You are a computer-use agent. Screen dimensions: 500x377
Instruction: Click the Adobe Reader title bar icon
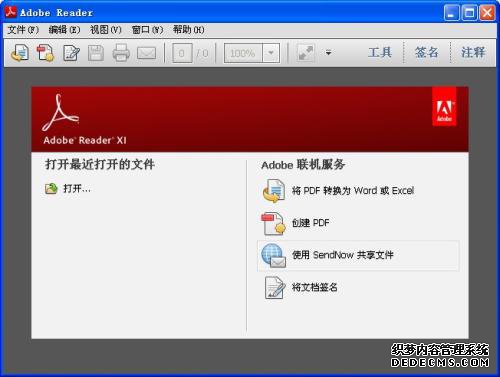coord(10,12)
